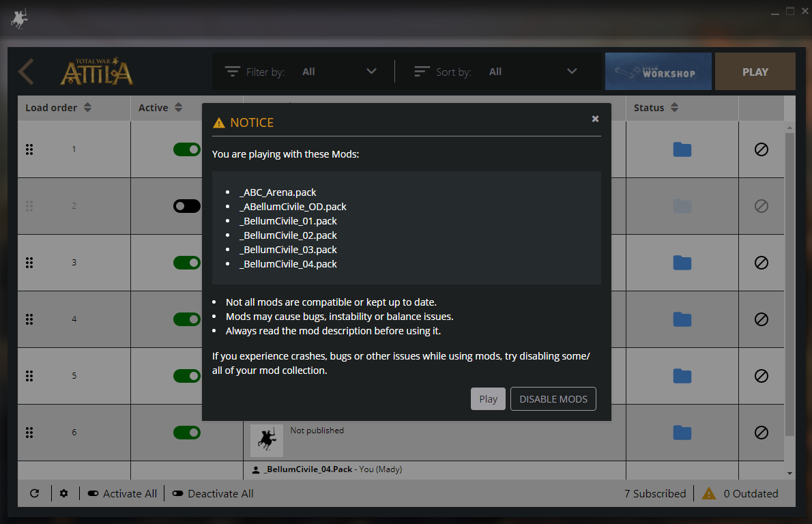Screen dimensions: 812x524
Task: Toggle off the mod in load order 6
Action: 187,433
